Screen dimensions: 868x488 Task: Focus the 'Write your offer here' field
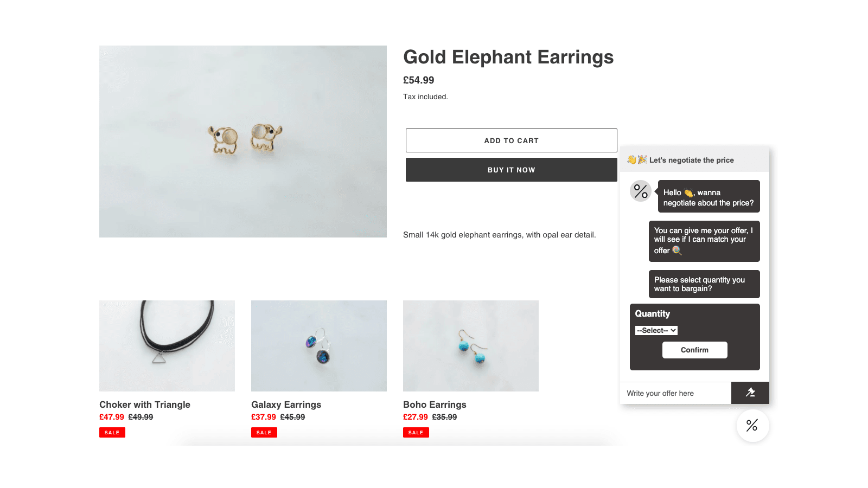675,393
